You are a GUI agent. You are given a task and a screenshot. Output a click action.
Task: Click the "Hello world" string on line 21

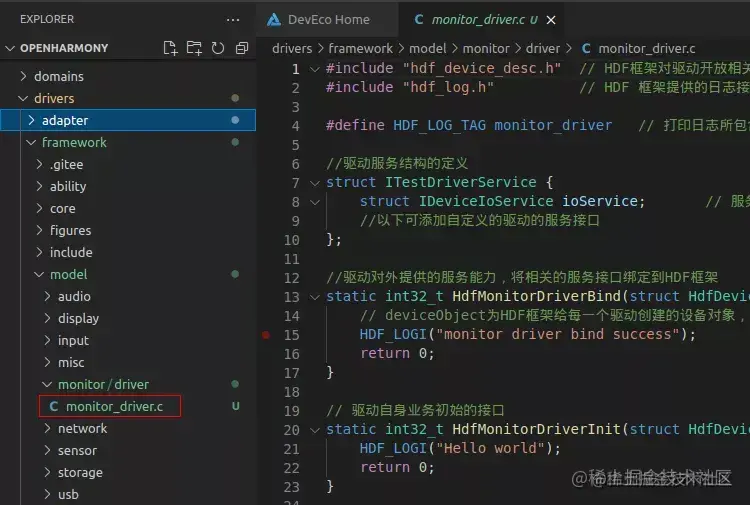pyautogui.click(x=491, y=448)
